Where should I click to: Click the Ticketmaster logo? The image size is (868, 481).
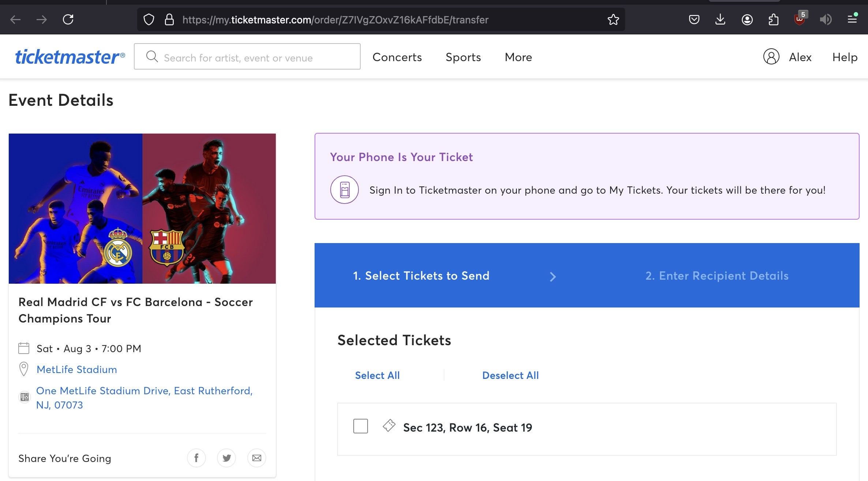[70, 57]
